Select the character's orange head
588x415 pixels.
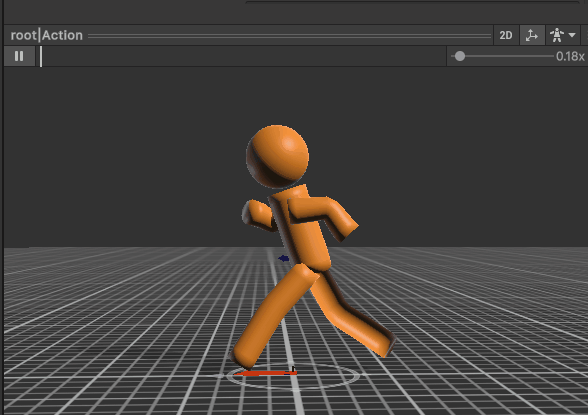click(278, 156)
